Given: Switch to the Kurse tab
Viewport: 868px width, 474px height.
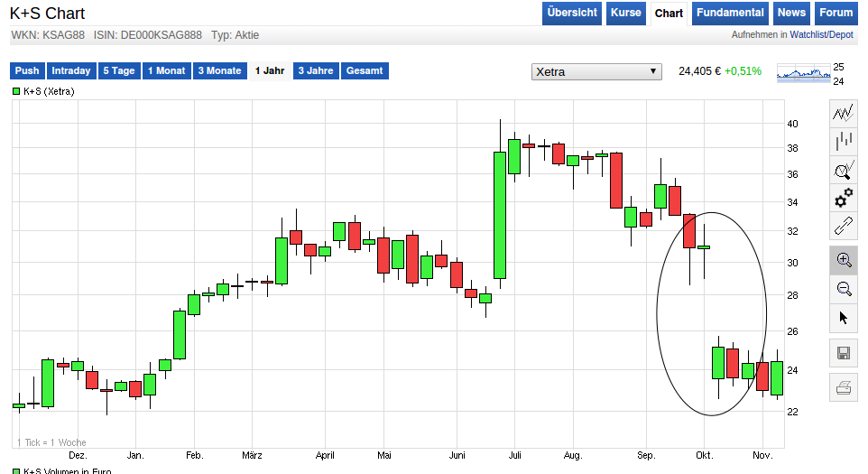Looking at the screenshot, I should point(625,13).
